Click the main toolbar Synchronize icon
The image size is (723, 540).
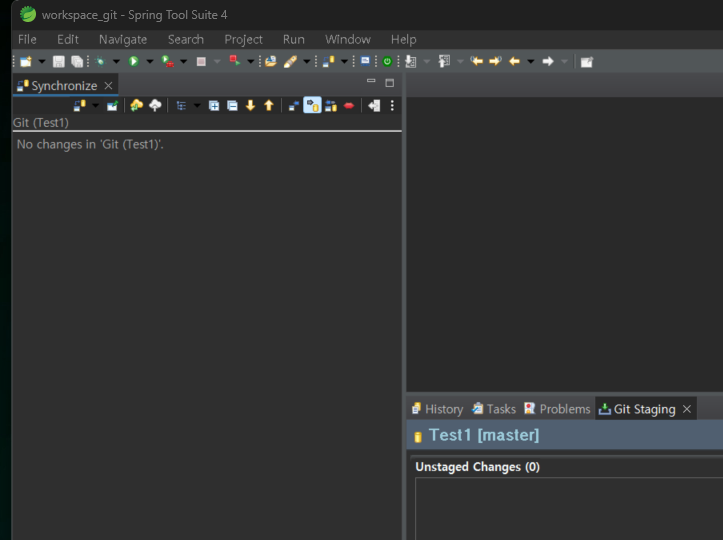[328, 61]
